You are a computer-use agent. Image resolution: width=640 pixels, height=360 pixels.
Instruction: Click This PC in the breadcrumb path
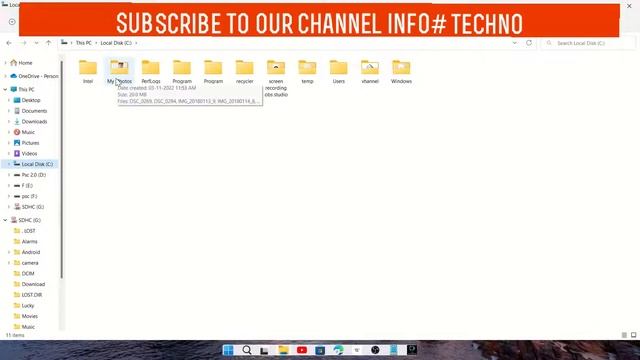pos(84,43)
